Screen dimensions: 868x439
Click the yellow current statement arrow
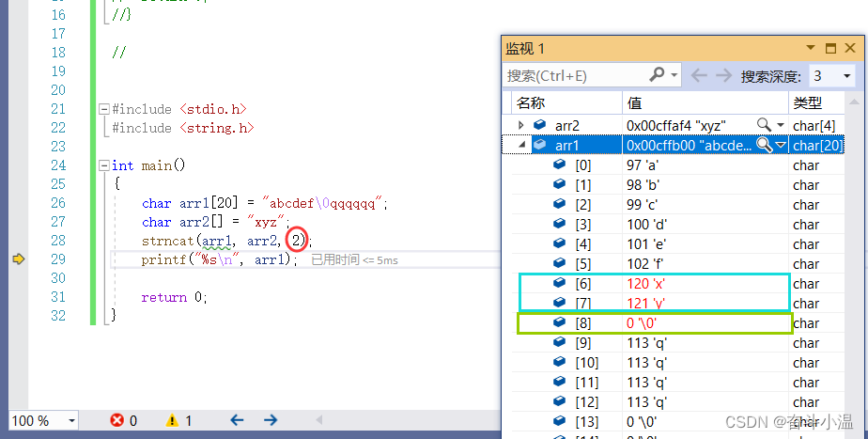tap(19, 259)
